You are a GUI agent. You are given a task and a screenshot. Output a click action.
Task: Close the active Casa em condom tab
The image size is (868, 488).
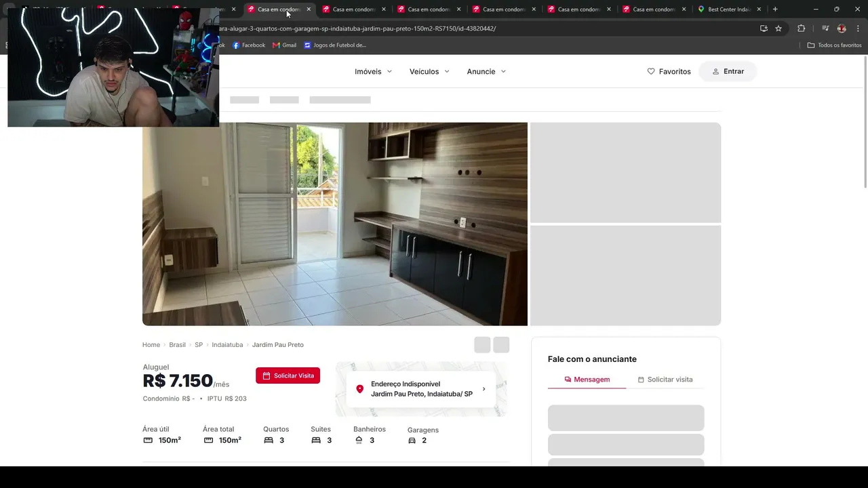point(309,9)
